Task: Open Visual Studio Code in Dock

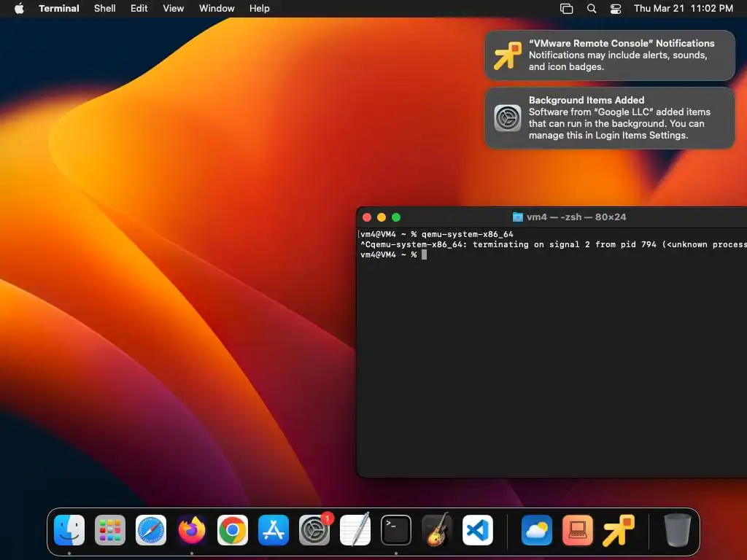Action: [478, 530]
